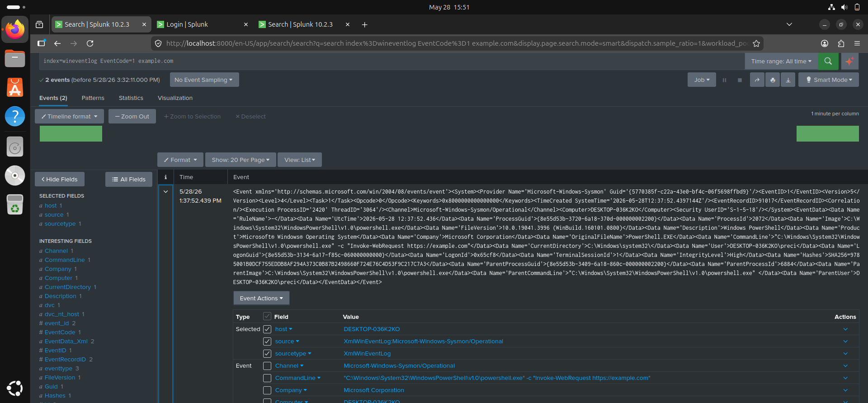Open Trash in Ubuntu dock
This screenshot has height=403, width=868.
(15, 204)
